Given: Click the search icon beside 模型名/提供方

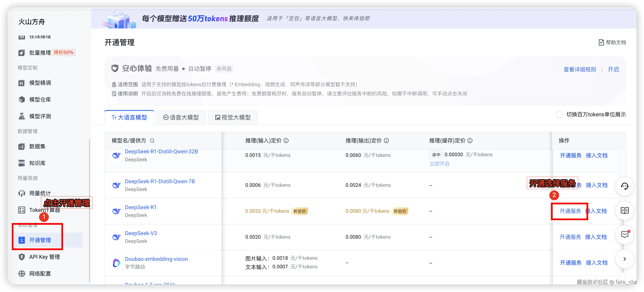Looking at the screenshot, I should tap(152, 141).
